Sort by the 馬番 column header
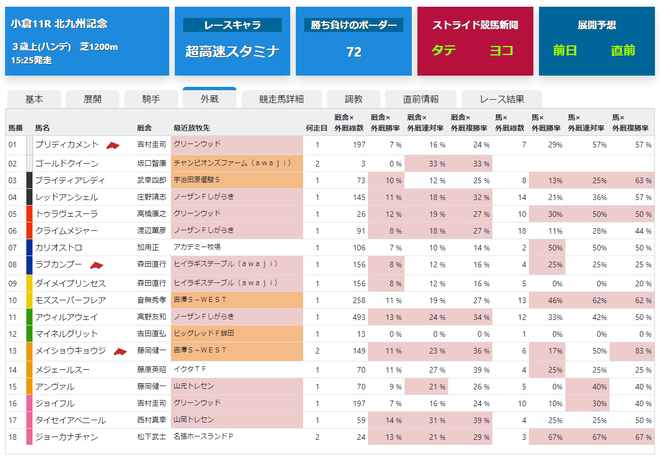Viewport: 660px width, 460px height. (x=16, y=128)
